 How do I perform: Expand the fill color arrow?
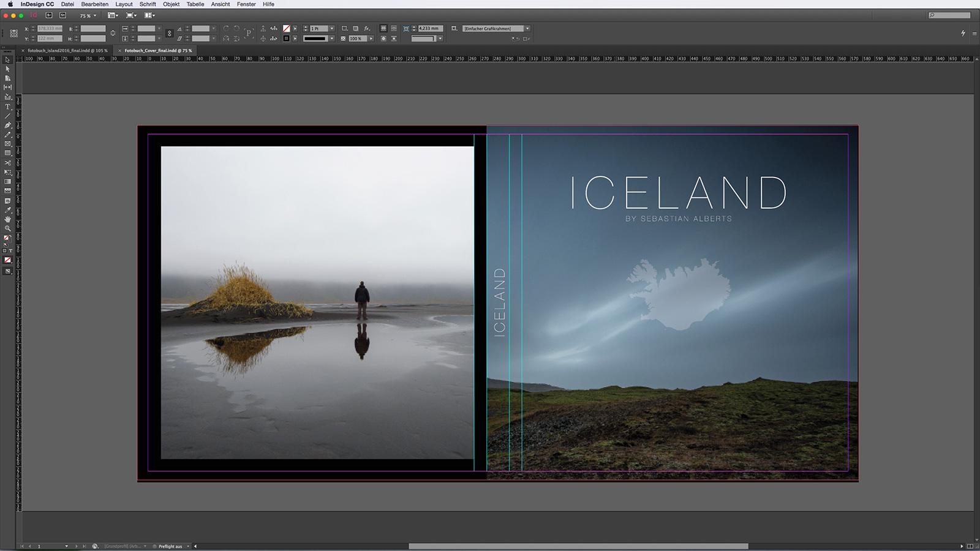coord(295,28)
